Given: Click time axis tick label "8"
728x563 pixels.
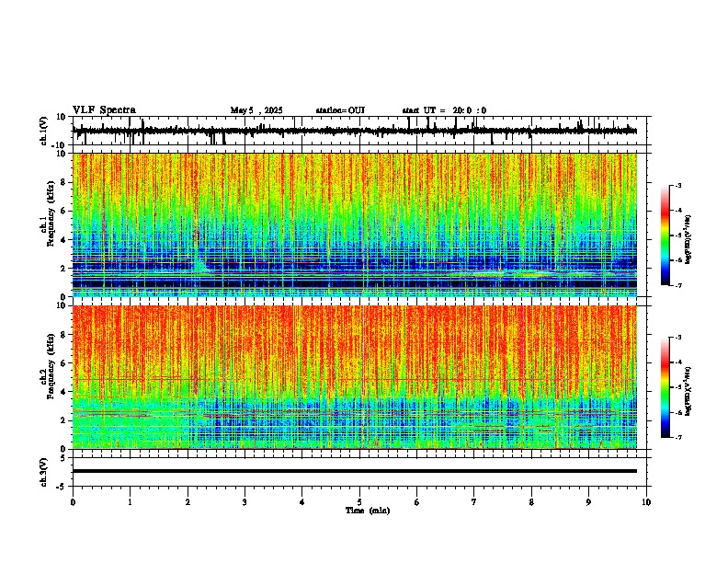Looking at the screenshot, I should 531,502.
